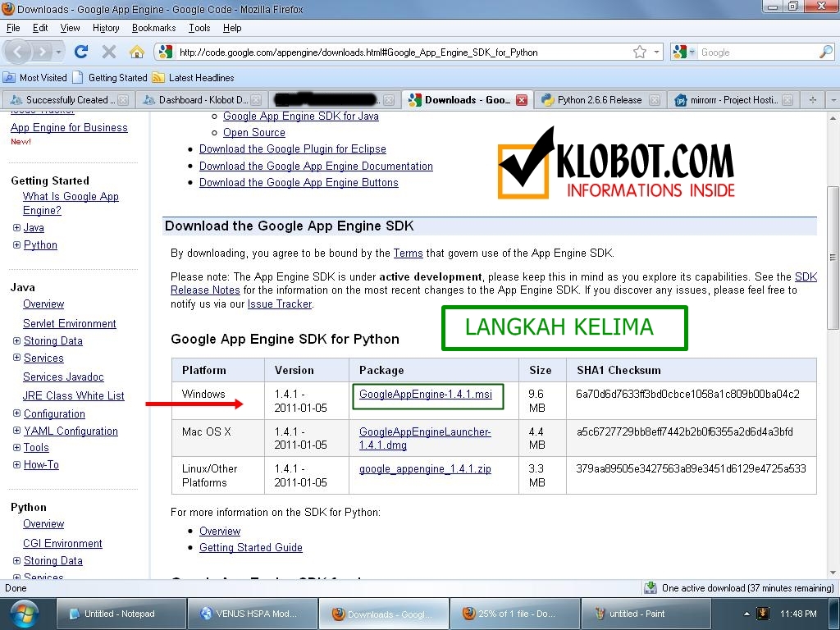
Task: Open the home page with the Home icon
Action: (x=137, y=52)
